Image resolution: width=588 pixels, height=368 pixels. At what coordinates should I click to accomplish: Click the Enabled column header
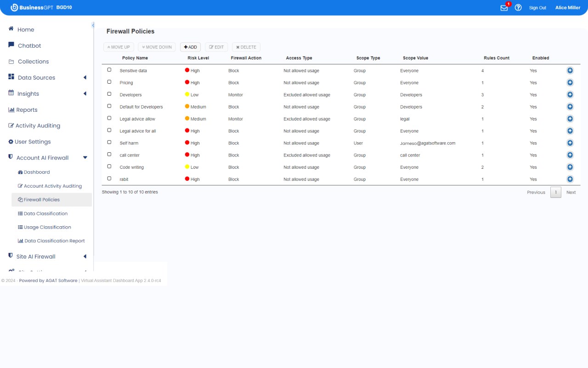541,58
